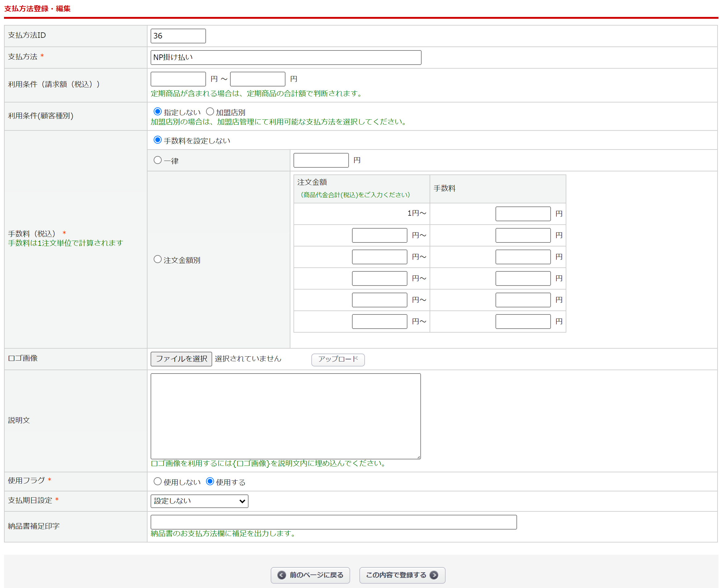This screenshot has height=588, width=724.
Task: Select 指定しない customer type radio
Action: [158, 111]
